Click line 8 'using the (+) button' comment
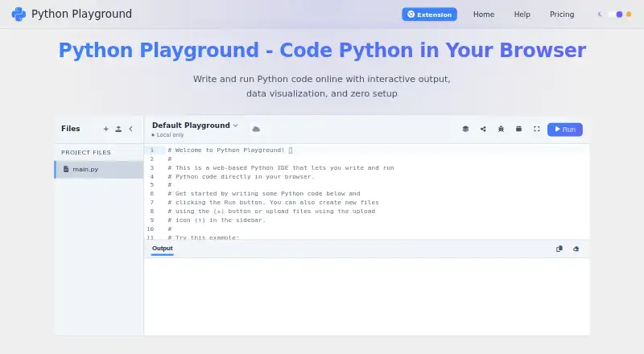Viewport: 644px width, 354px height. (271, 212)
